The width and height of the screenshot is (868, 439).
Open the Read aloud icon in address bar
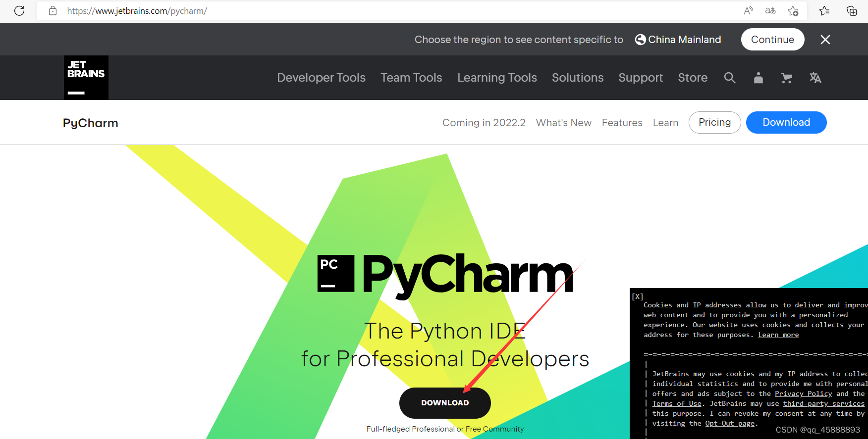coord(748,10)
